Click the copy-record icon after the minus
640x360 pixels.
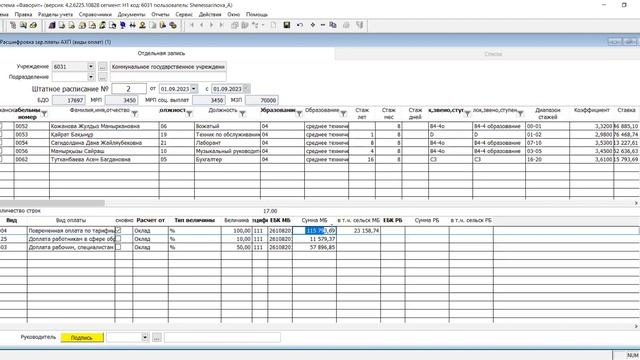click(333, 25)
